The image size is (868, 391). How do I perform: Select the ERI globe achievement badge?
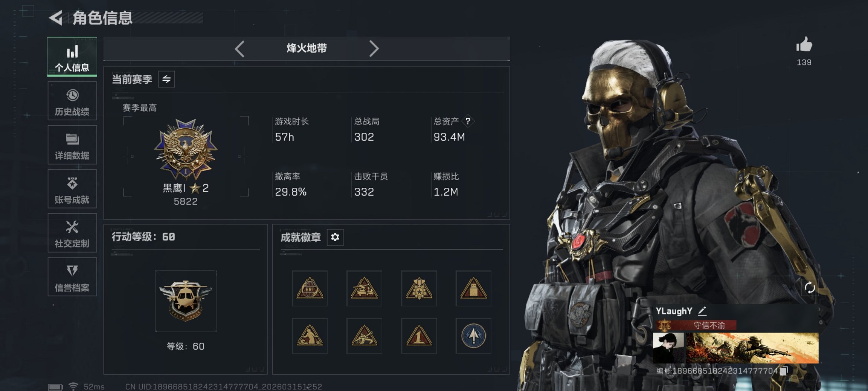point(310,288)
